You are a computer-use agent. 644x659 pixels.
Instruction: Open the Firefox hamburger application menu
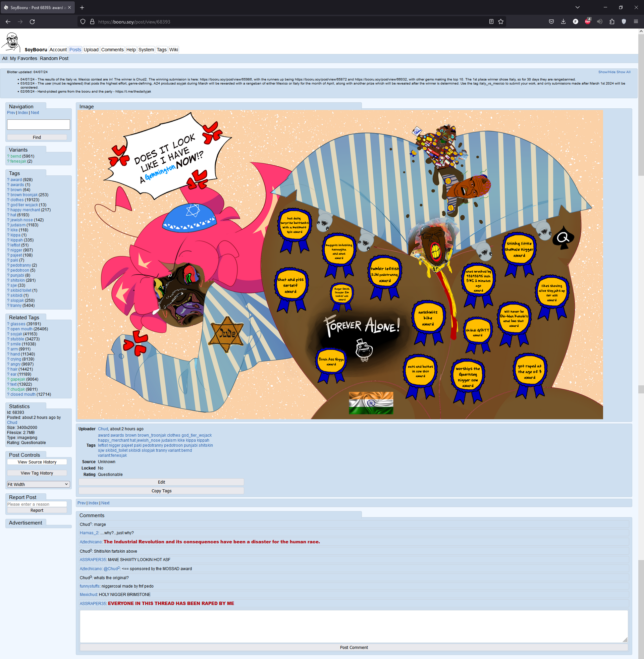pos(636,22)
